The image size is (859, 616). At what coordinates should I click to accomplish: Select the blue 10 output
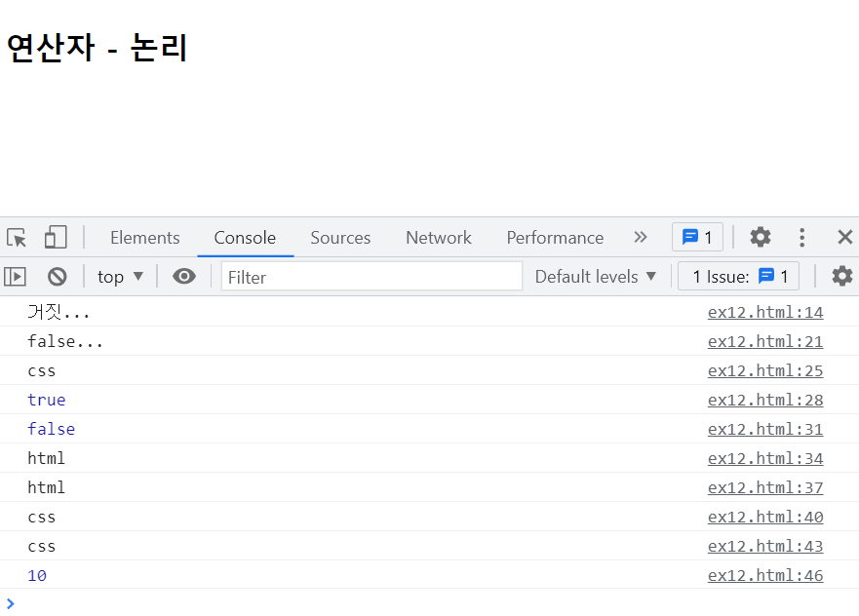coord(37,575)
